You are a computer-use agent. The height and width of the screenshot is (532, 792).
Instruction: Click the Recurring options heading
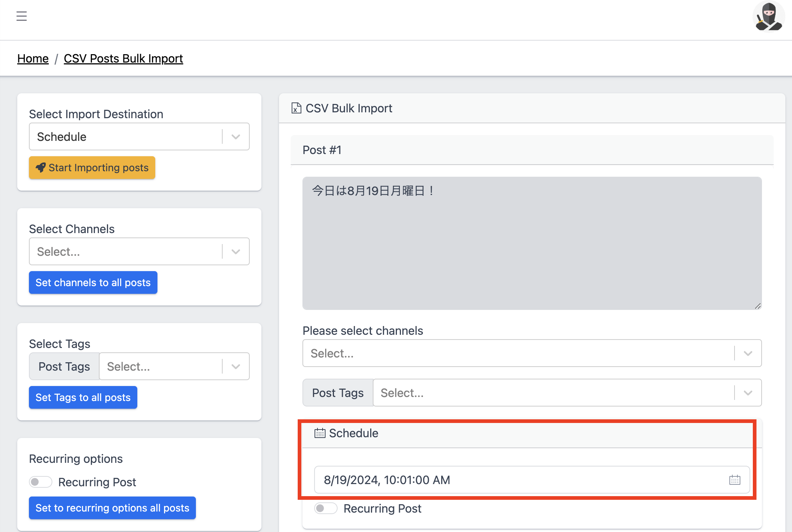pos(76,459)
